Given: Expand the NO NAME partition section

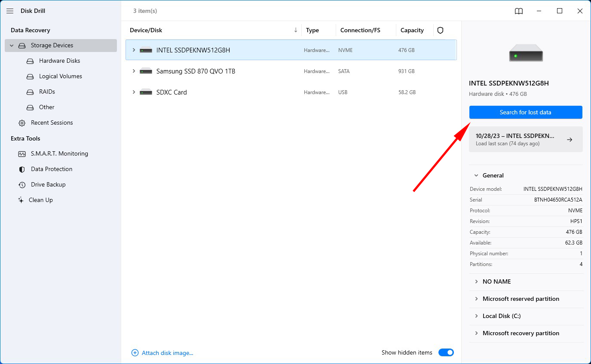Looking at the screenshot, I should pos(476,281).
